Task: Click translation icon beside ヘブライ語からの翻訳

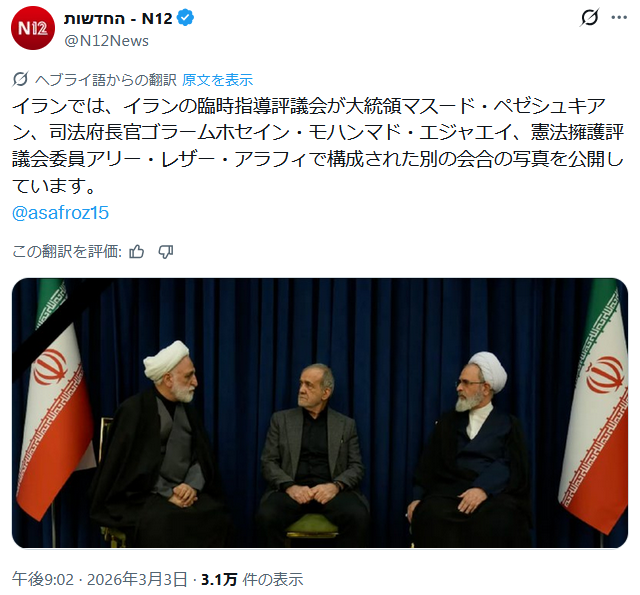Action: point(20,79)
